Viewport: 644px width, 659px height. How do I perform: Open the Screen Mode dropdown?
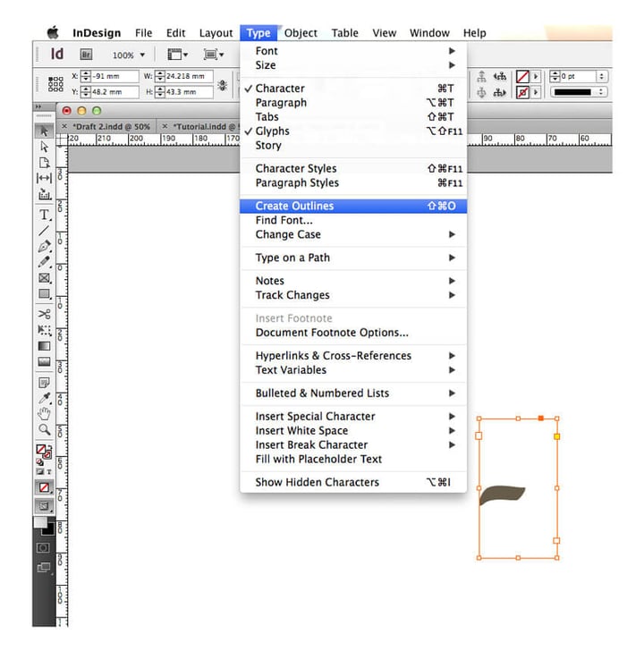point(214,55)
